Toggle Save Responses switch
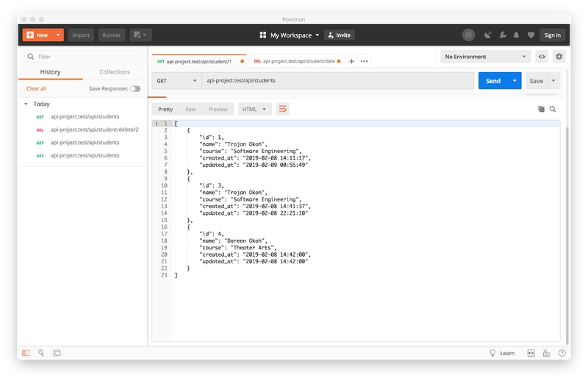Viewport: 588px width, 381px height. pyautogui.click(x=135, y=88)
